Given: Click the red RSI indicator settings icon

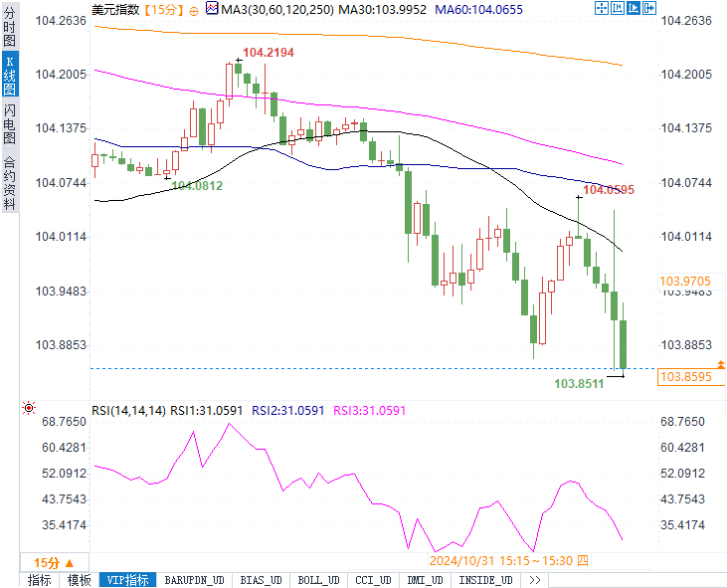Looking at the screenshot, I should [x=28, y=408].
